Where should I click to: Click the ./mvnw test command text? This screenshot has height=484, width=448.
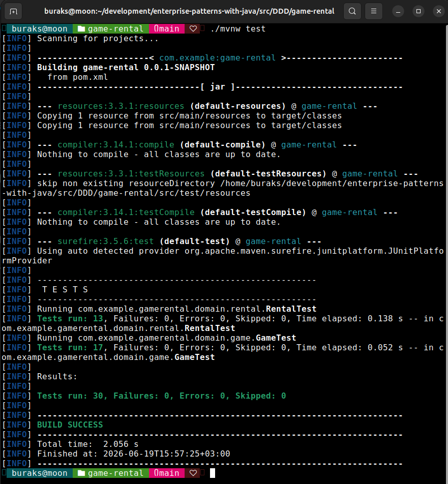click(238, 28)
